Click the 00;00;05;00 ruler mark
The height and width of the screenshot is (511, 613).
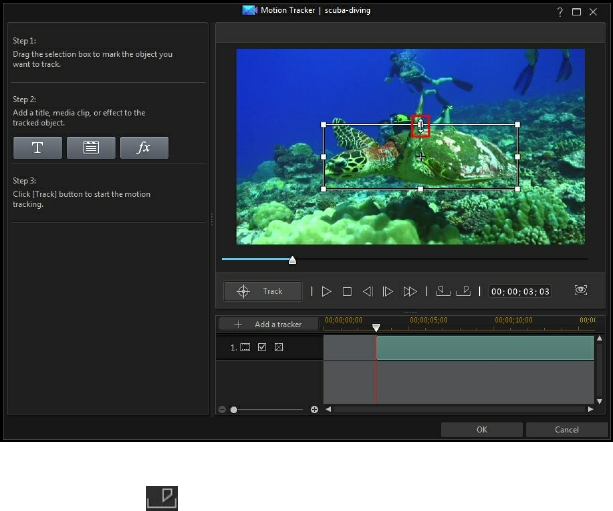428,320
